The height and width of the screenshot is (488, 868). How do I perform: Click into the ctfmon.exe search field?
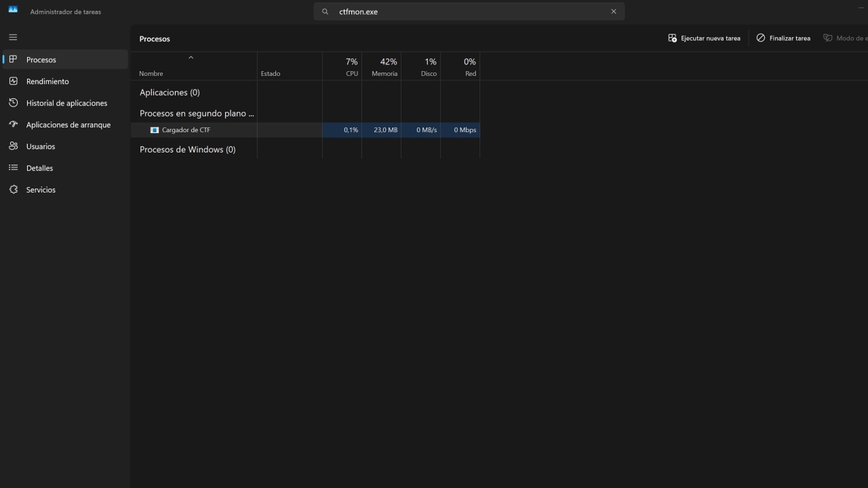point(469,12)
